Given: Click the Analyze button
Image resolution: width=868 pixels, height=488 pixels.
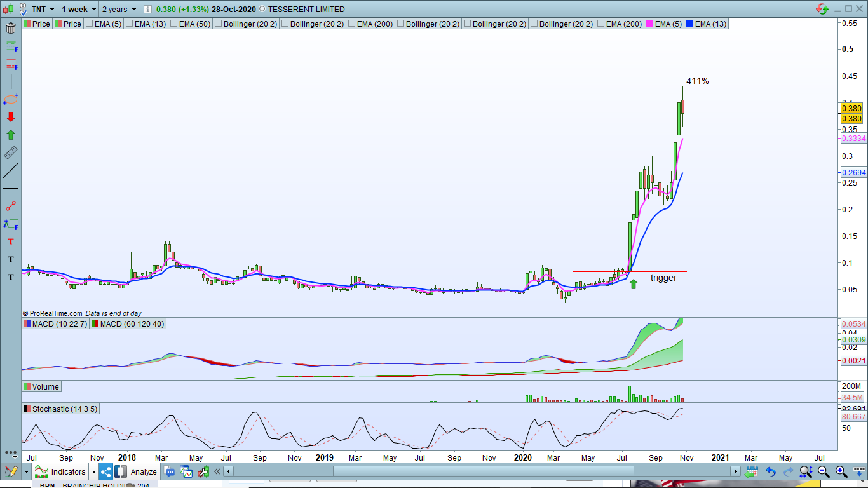Looking at the screenshot, I should [137, 471].
